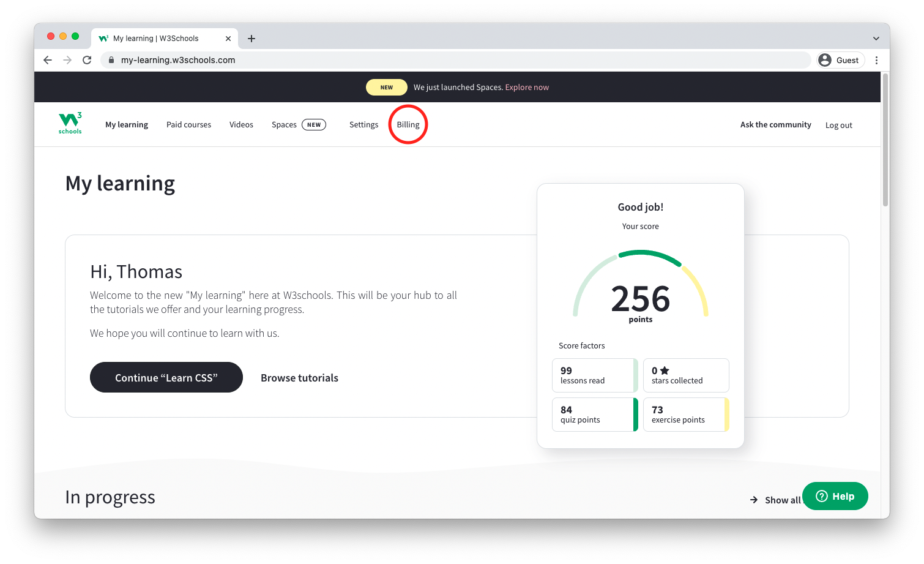The width and height of the screenshot is (924, 564).
Task: Click the W3Schools logo
Action: (70, 124)
